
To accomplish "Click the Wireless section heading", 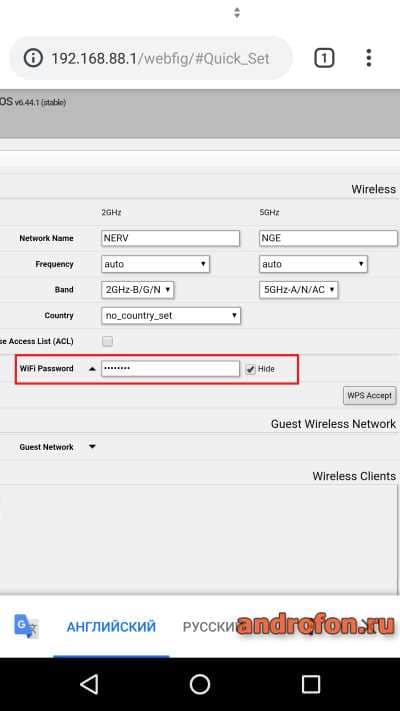I will (374, 189).
